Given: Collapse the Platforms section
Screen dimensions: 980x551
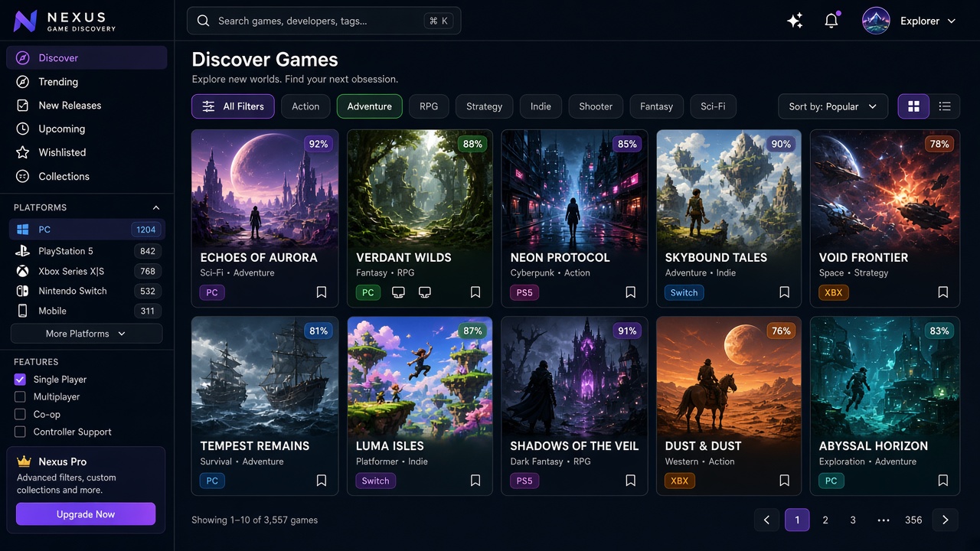Looking at the screenshot, I should pyautogui.click(x=156, y=207).
